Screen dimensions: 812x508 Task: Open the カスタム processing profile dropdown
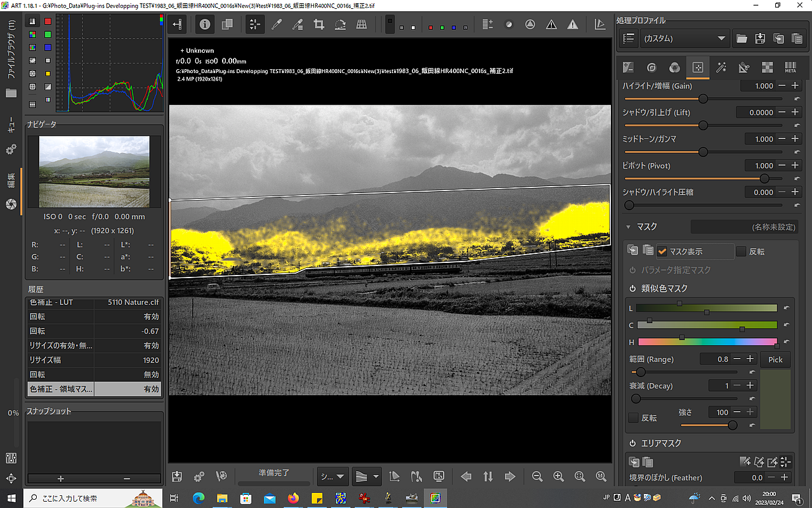[x=684, y=39]
